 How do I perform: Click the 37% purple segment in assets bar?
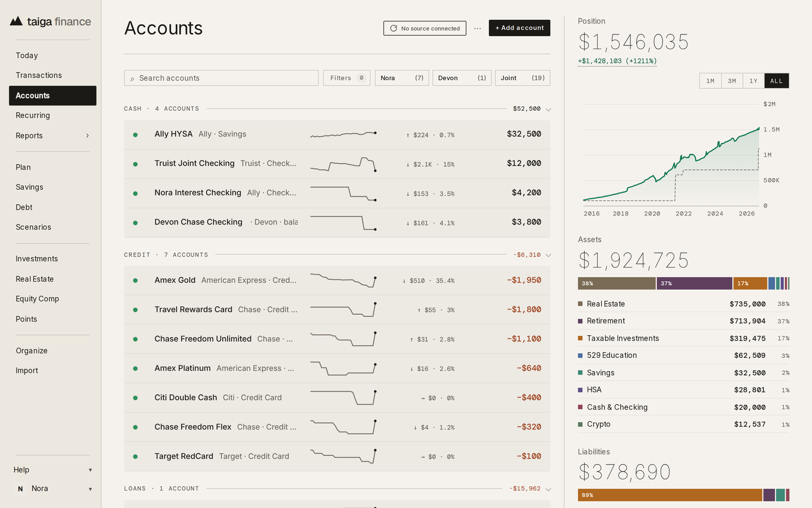click(x=695, y=283)
